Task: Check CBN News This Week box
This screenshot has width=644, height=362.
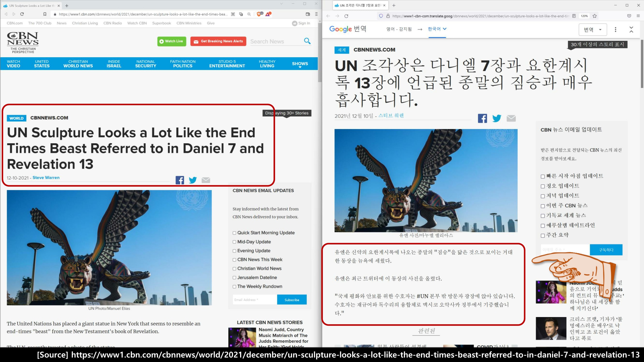Action: click(235, 260)
